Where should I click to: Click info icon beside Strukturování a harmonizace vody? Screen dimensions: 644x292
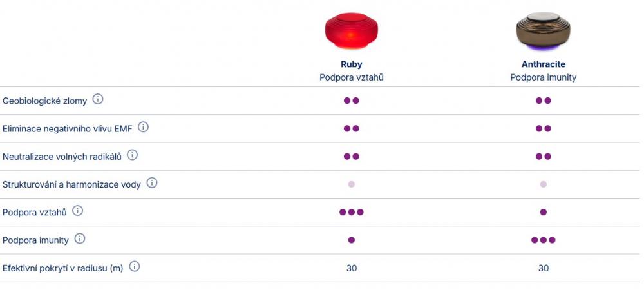(152, 183)
